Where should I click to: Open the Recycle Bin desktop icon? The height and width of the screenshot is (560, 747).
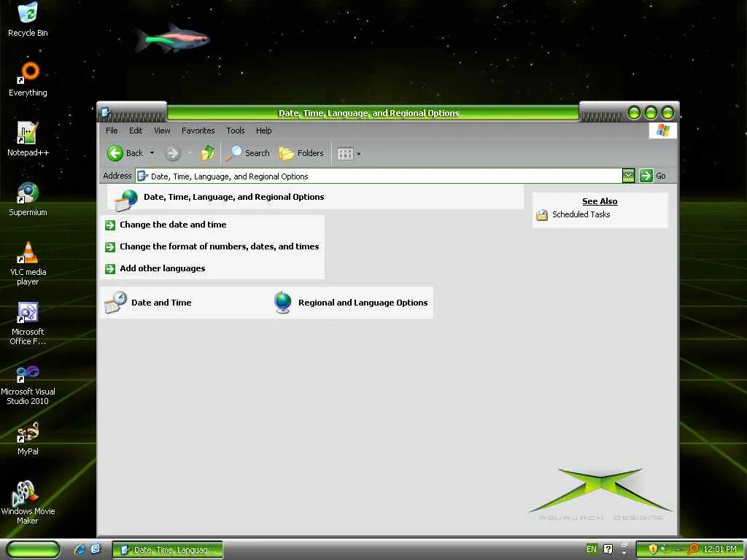[28, 20]
